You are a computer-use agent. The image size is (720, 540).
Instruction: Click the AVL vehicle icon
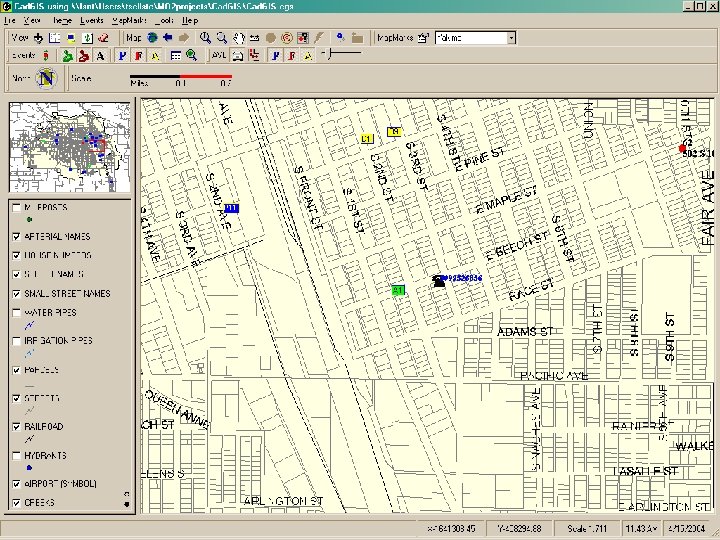(237, 56)
